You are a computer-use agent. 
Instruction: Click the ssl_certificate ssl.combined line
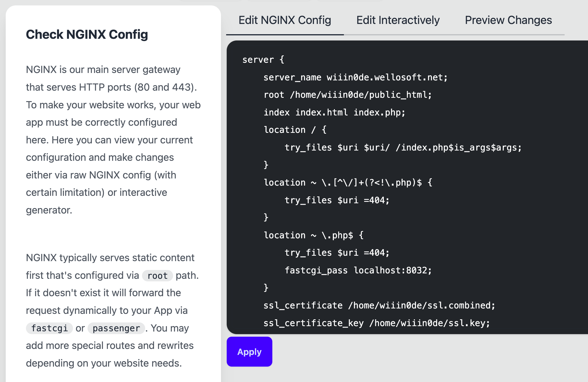pyautogui.click(x=379, y=305)
